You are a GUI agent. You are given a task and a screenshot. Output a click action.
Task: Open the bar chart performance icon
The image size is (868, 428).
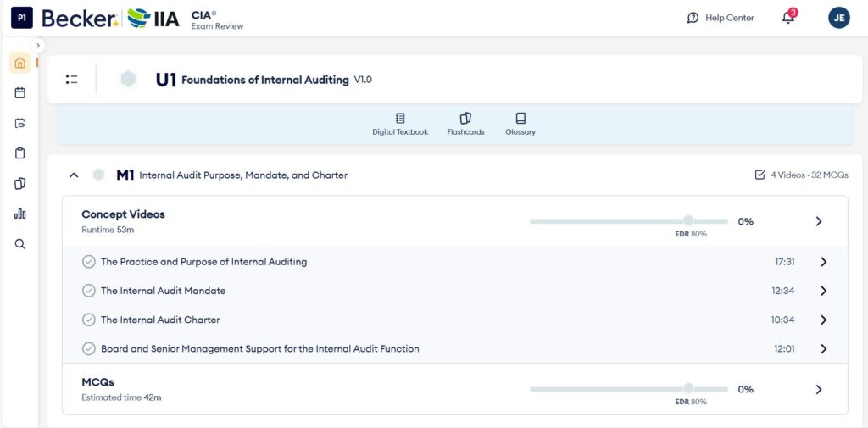(20, 214)
